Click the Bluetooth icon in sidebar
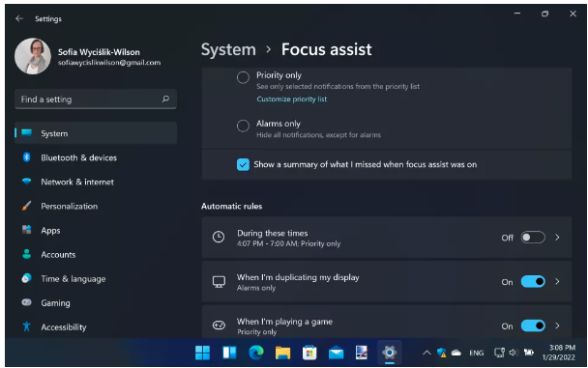The height and width of the screenshot is (368, 588). [27, 157]
